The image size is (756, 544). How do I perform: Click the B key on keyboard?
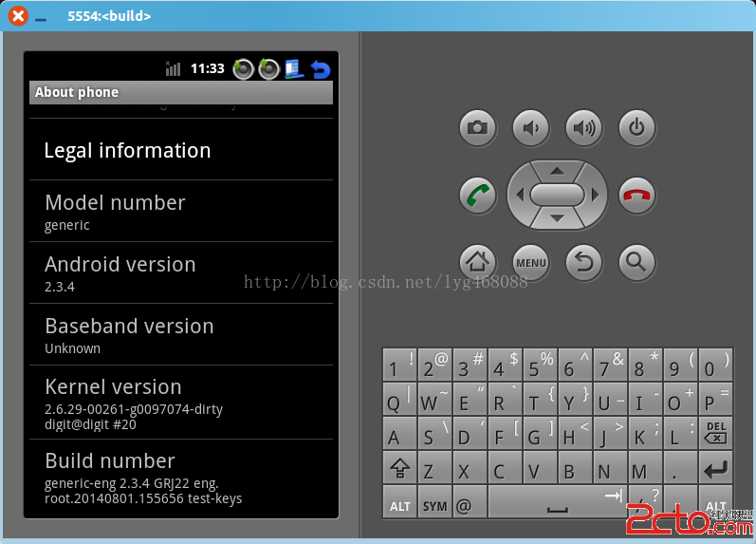pos(575,468)
